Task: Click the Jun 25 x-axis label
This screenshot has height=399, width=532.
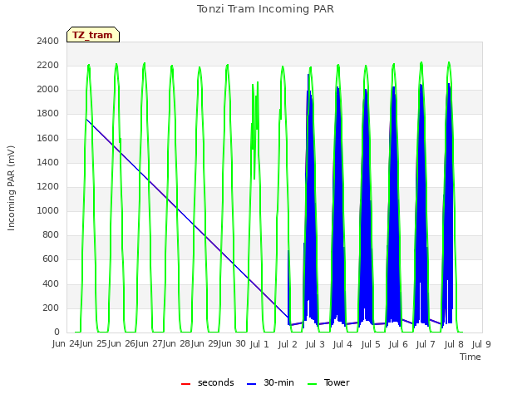Action: (94, 344)
